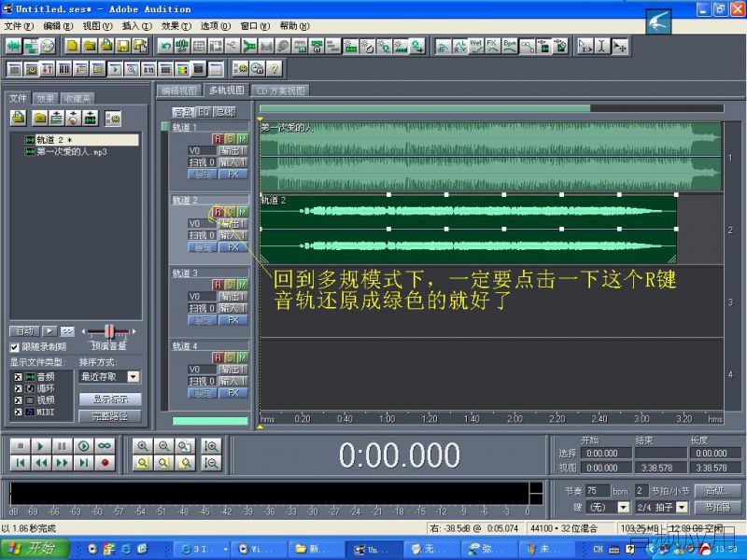747x560 pixels.
Task: Open the 最近存取 sort order dropdown
Action: [134, 377]
